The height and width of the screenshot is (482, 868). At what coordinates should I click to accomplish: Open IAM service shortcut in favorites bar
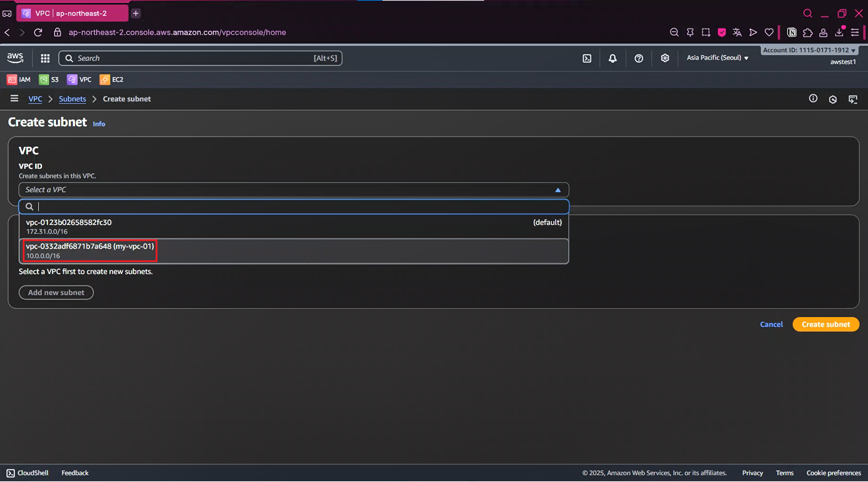19,80
